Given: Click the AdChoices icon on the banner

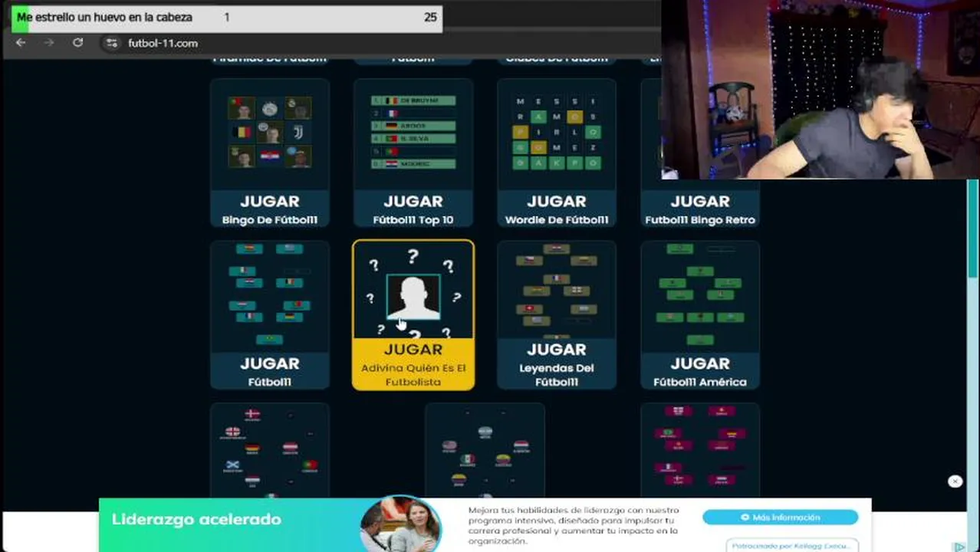Looking at the screenshot, I should pos(959,547).
